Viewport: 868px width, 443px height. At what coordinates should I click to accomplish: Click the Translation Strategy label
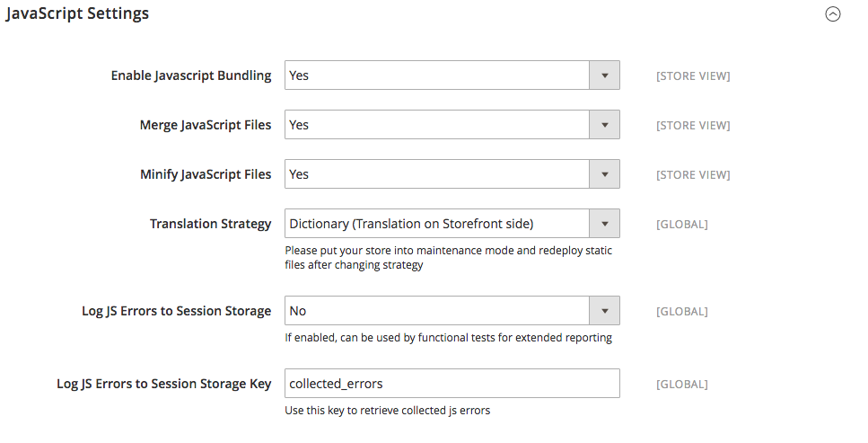(210, 224)
